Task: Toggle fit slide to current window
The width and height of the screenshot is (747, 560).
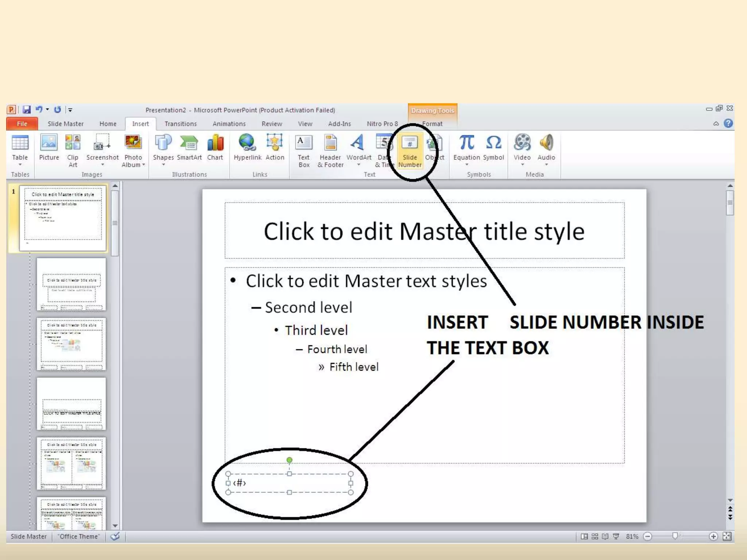Action: tap(727, 536)
